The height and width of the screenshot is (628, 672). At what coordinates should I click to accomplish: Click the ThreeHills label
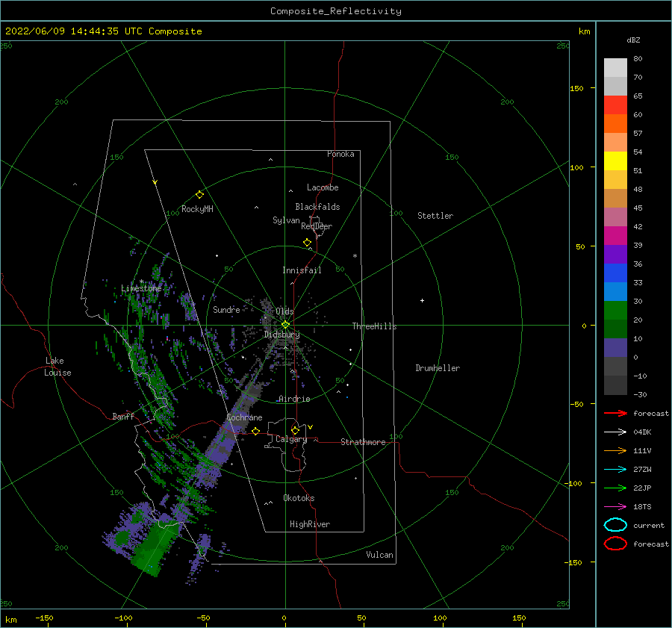tap(375, 326)
